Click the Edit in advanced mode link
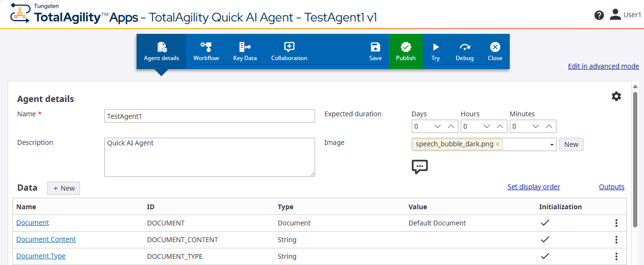 [603, 66]
